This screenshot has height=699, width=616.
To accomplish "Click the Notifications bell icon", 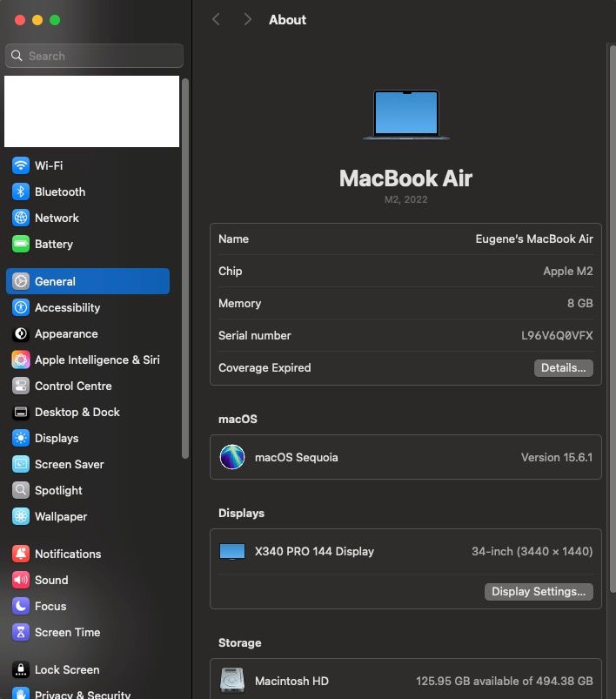I will tap(21, 554).
